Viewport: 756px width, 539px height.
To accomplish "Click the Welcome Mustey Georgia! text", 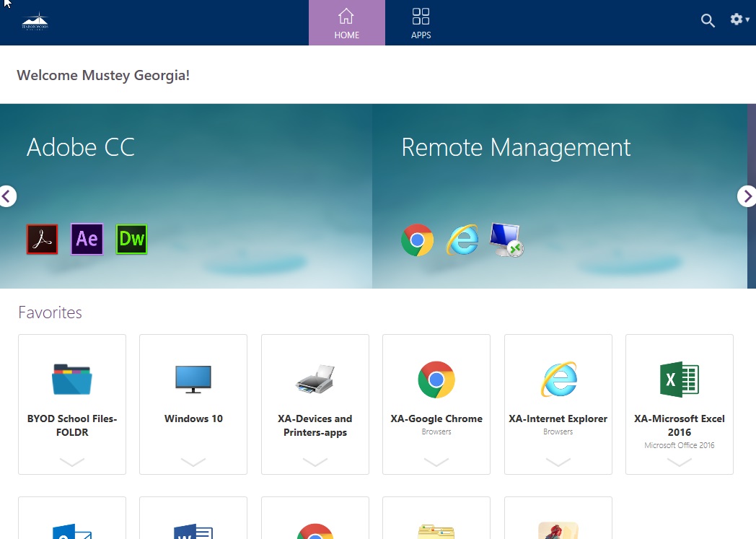I will pos(103,75).
